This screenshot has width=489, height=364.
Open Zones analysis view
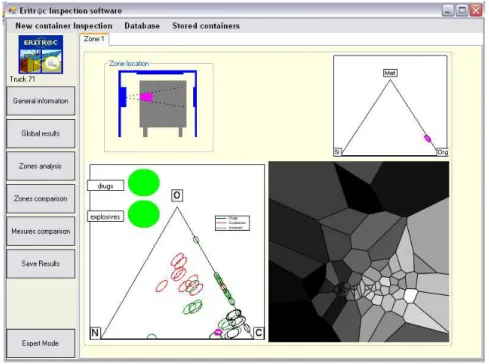click(x=41, y=166)
